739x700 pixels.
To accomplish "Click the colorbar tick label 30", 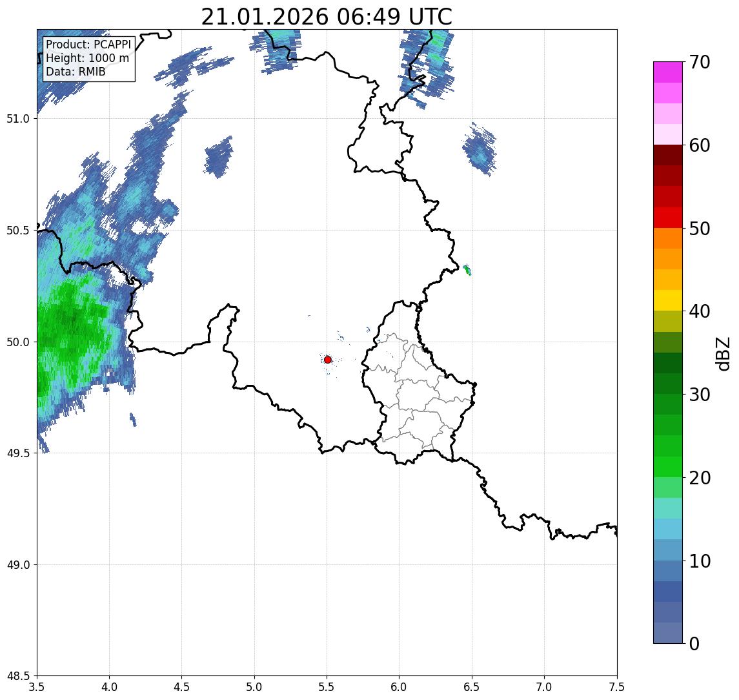I will click(x=700, y=395).
